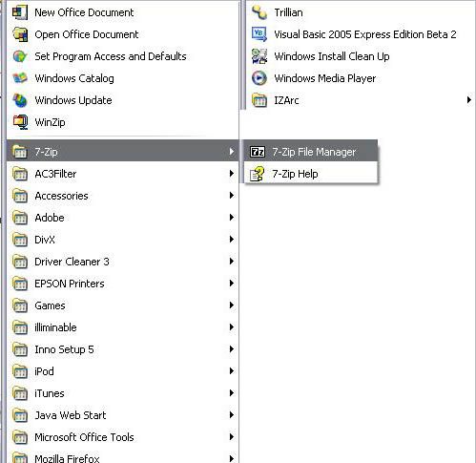Click the Set Program Access and Defaults icon
Image resolution: width=476 pixels, height=463 pixels.
[x=20, y=56]
